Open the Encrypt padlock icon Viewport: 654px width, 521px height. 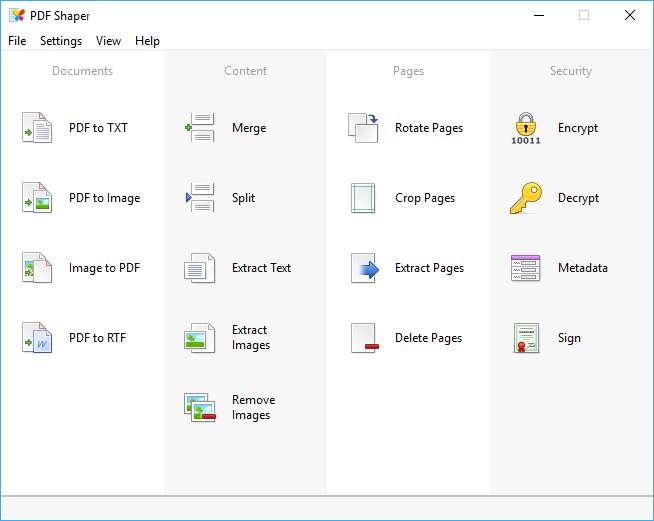point(526,128)
